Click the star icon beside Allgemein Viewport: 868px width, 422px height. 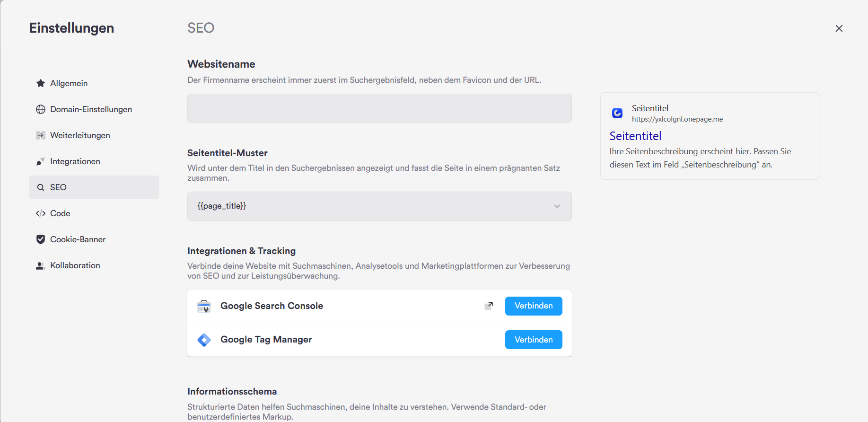click(41, 83)
